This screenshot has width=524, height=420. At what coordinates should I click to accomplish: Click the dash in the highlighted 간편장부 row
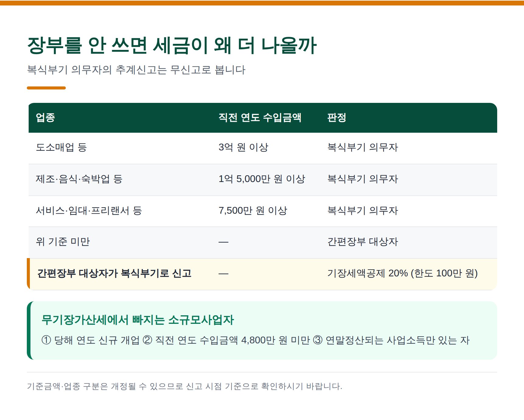tap(223, 274)
